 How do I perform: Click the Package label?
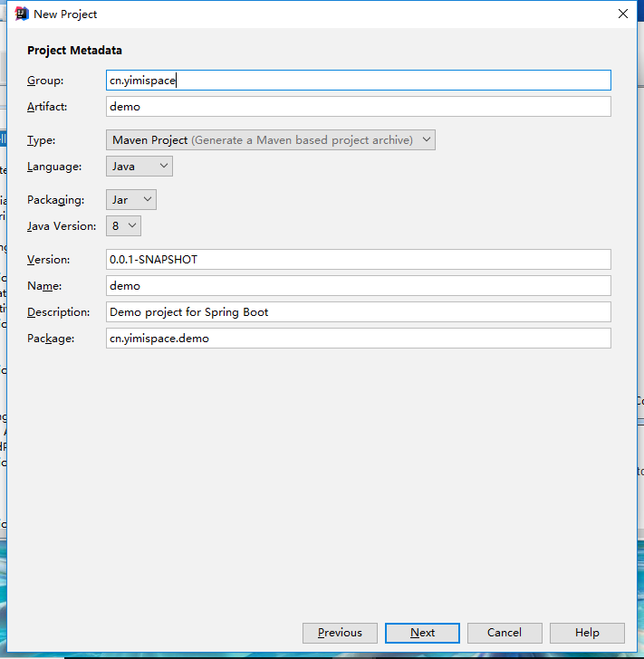(x=51, y=339)
